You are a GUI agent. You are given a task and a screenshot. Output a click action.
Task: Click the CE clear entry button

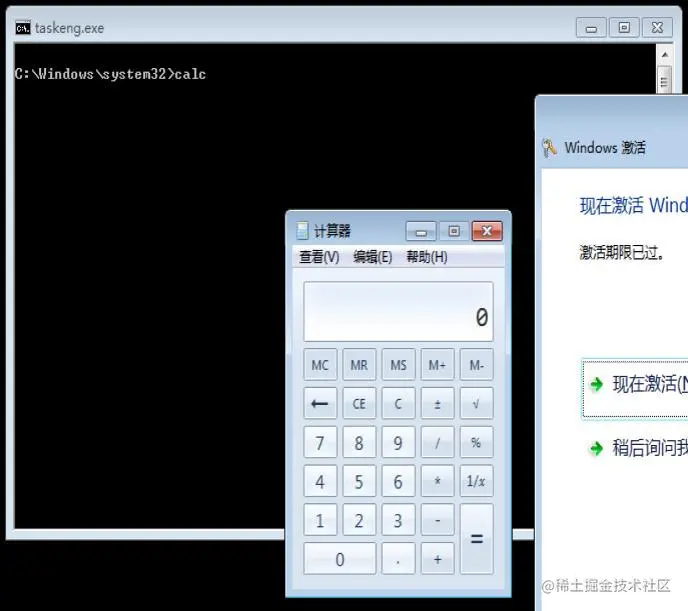(x=359, y=403)
